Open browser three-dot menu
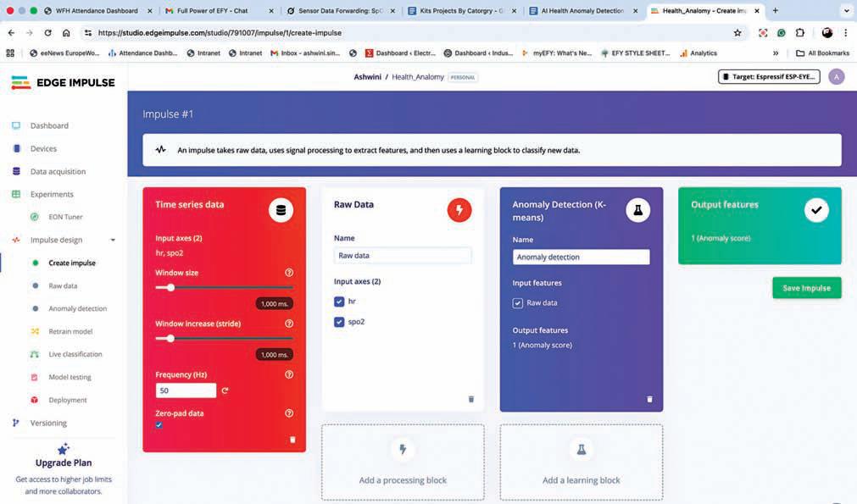The image size is (857, 504). (845, 33)
